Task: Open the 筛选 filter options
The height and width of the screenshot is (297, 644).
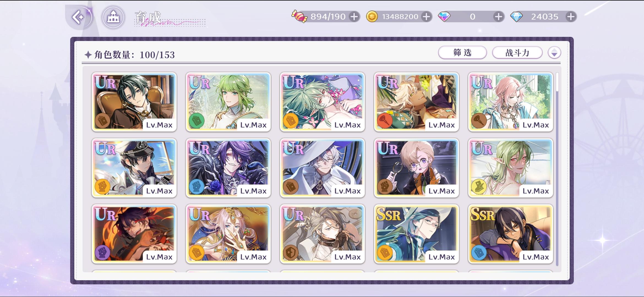Action: coord(462,53)
